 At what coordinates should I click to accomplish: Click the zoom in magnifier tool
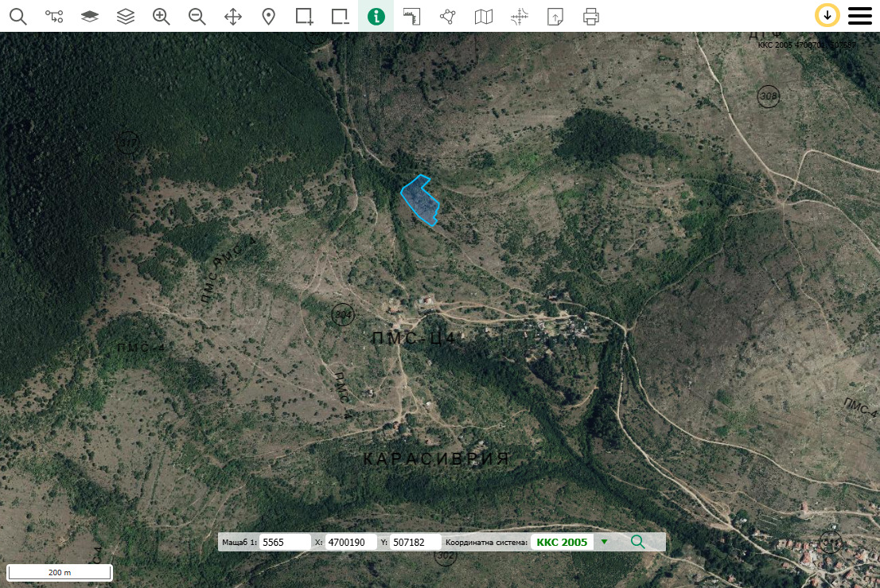[x=162, y=16]
